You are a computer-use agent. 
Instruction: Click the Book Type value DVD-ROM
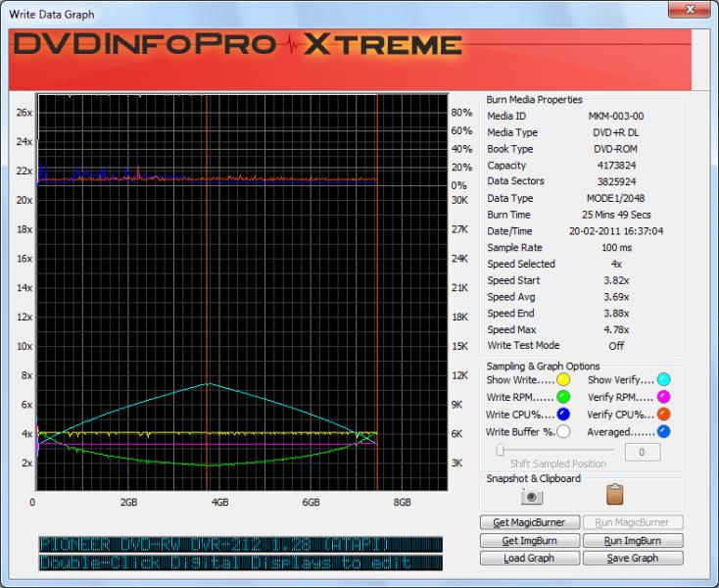point(615,149)
